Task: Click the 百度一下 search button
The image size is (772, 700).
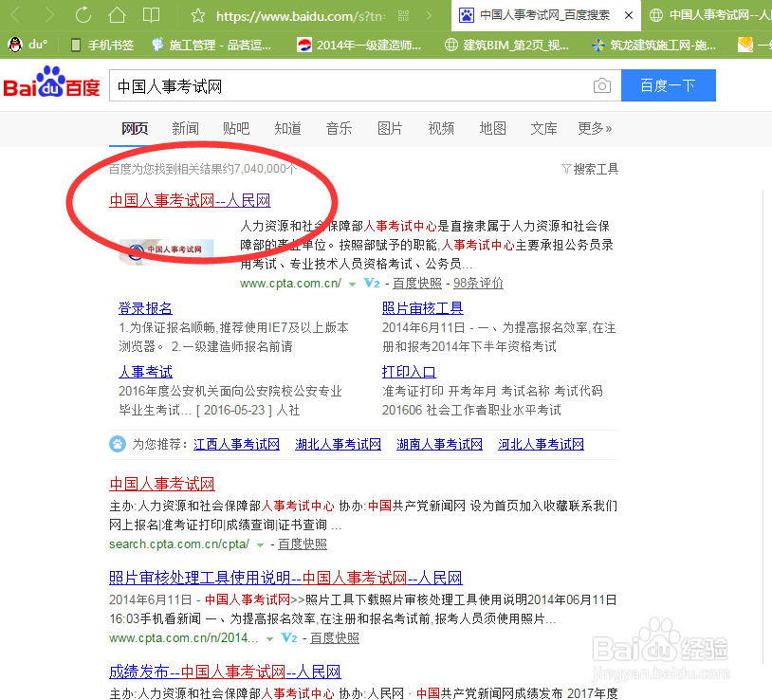Action: tap(668, 85)
